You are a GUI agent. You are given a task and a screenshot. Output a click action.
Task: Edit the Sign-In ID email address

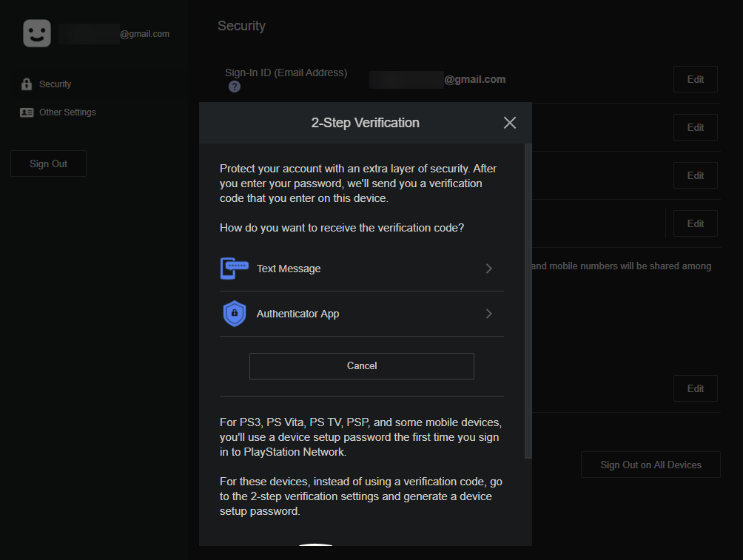pos(695,79)
